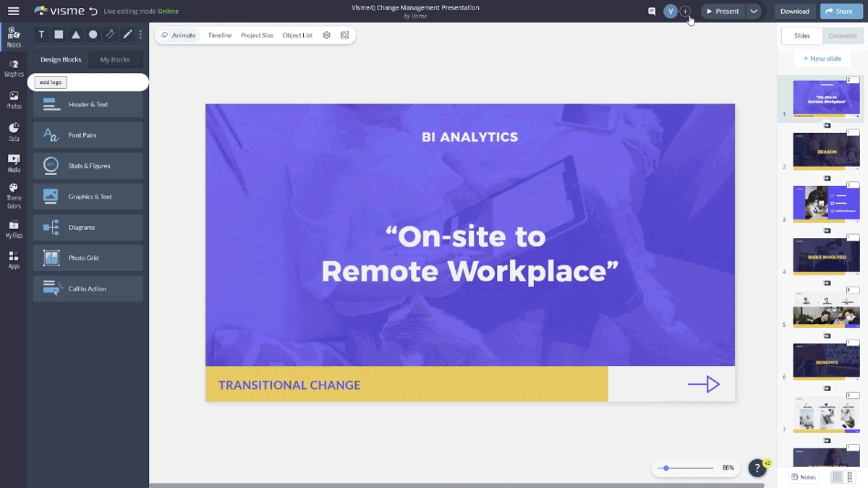
Task: Click the Download button
Action: coord(794,12)
